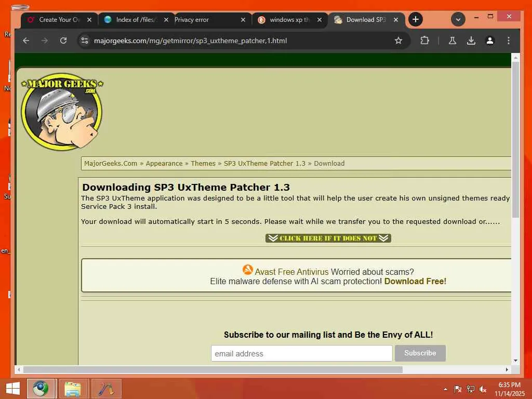
Task: Click the scroll right arrow
Action: click(x=507, y=369)
